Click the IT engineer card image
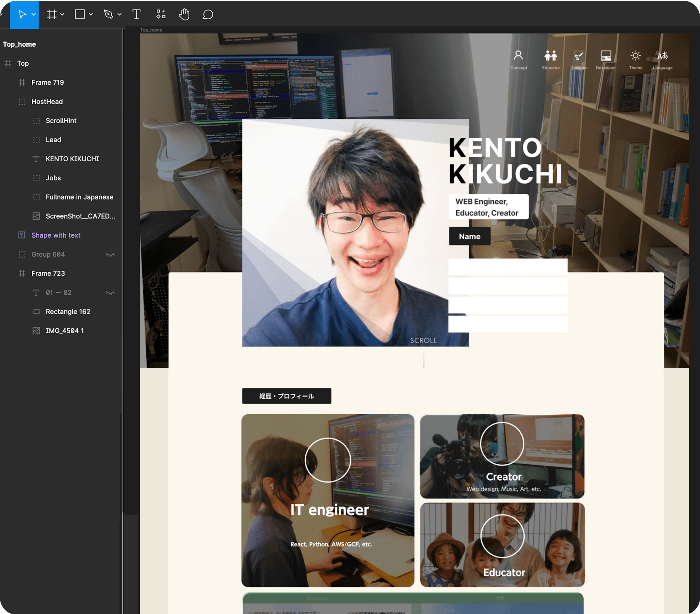 coord(327,500)
